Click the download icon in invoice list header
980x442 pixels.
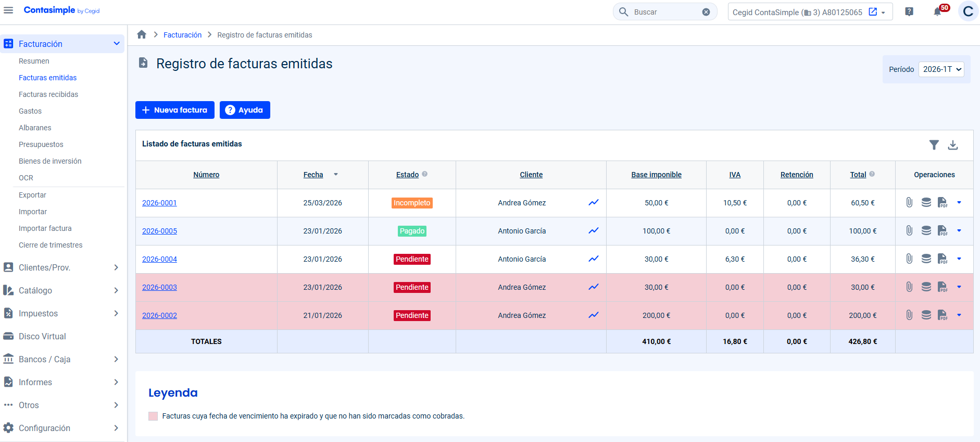(952, 145)
